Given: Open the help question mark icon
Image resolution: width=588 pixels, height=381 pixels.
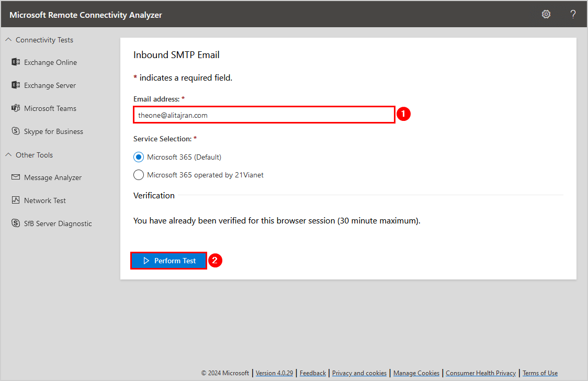Looking at the screenshot, I should (x=573, y=14).
